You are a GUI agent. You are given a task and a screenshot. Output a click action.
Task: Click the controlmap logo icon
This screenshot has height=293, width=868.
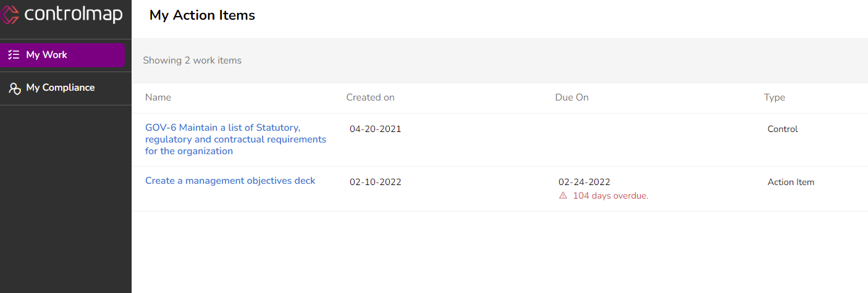coord(9,14)
